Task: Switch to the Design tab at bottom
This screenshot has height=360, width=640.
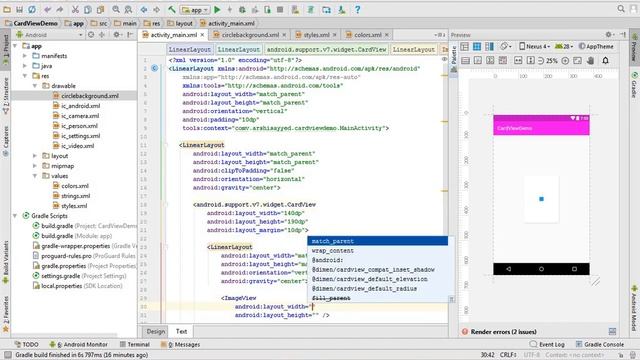Action: click(156, 331)
